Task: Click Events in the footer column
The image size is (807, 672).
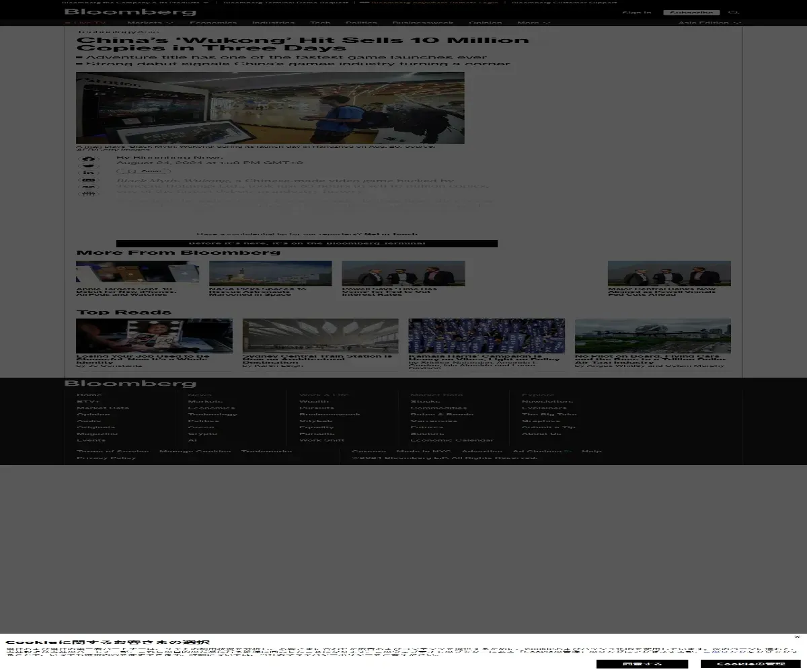Action: (91, 440)
